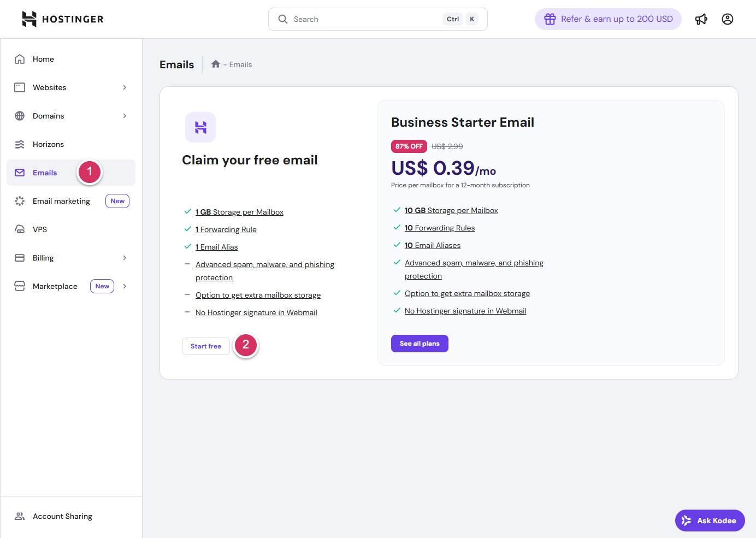Go to Home in the sidebar
Screen dimensions: 756x538
(43, 59)
